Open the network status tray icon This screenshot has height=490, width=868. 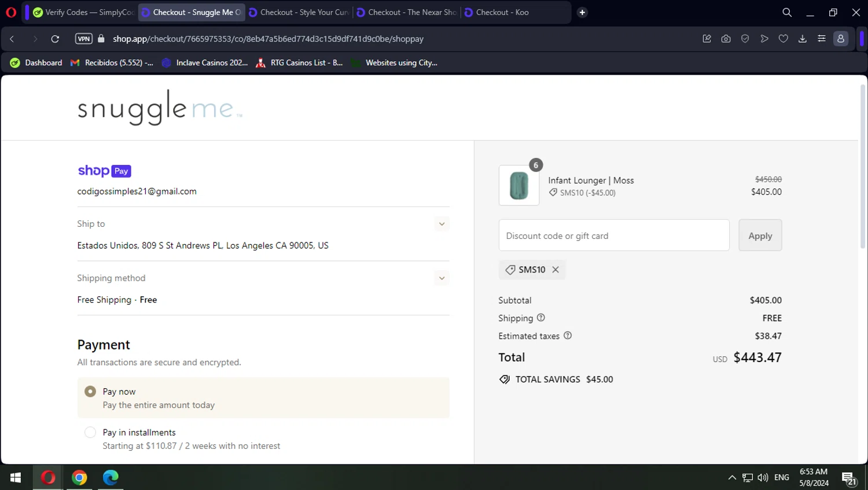(x=748, y=477)
